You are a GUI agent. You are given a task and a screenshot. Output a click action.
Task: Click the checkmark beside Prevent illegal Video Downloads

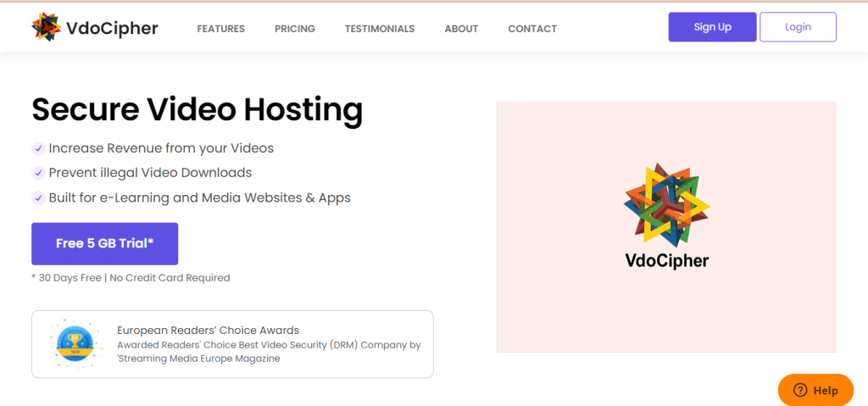coord(38,173)
